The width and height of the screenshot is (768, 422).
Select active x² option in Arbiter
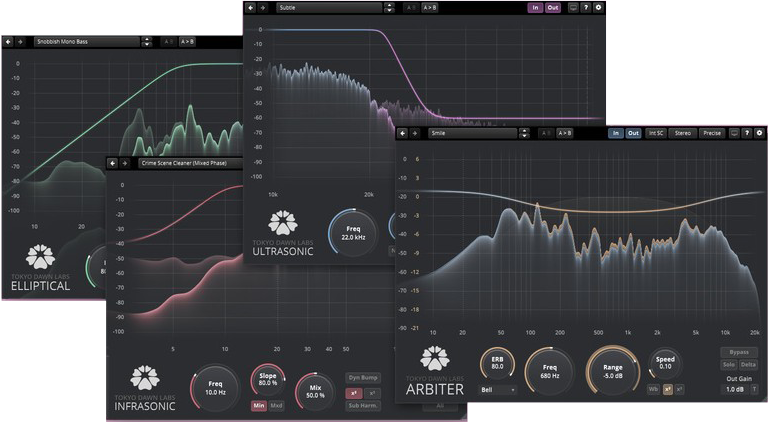point(667,390)
